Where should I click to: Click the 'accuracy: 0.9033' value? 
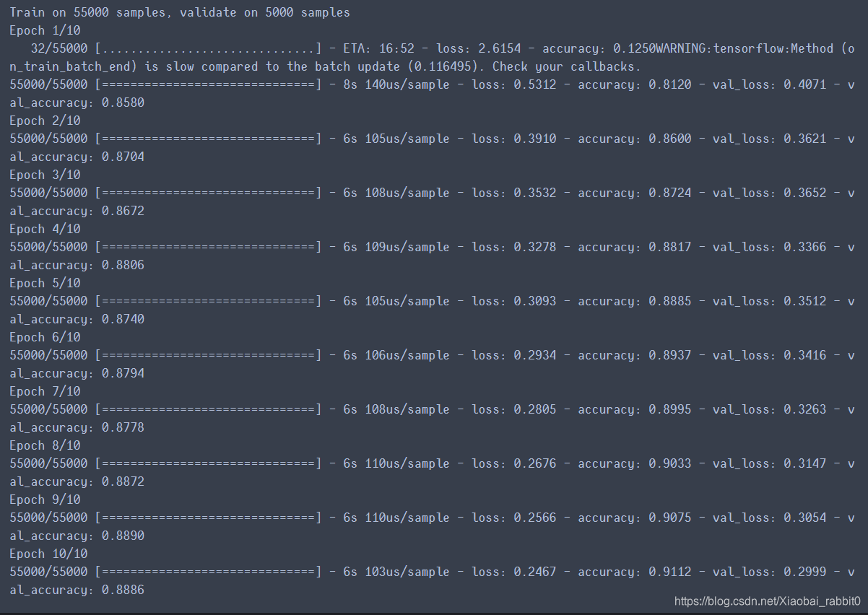pos(634,463)
